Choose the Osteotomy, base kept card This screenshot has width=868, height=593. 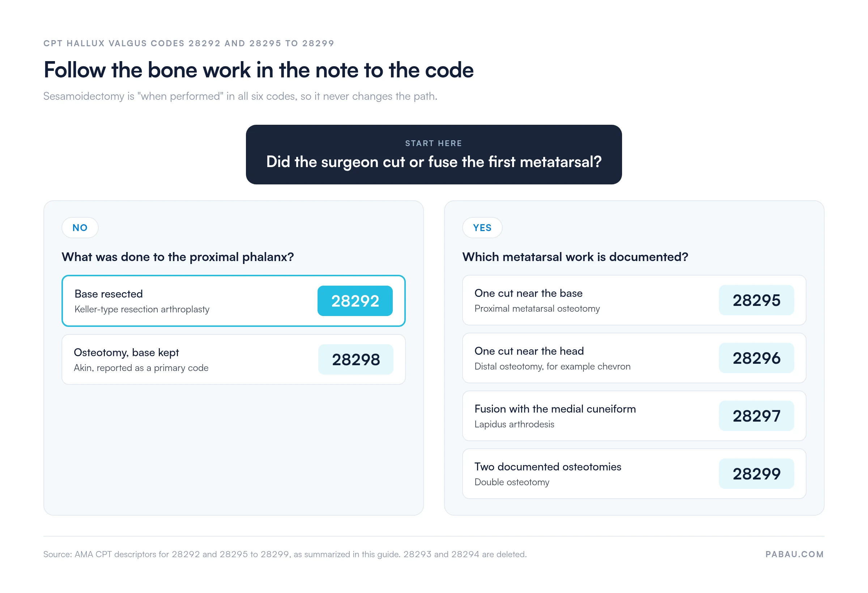pyautogui.click(x=233, y=359)
